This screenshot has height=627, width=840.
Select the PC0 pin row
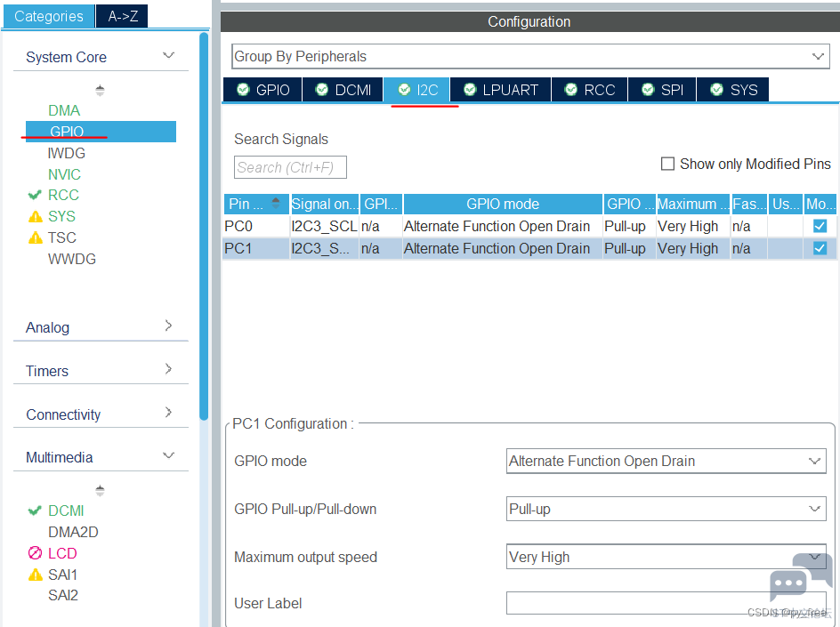click(x=529, y=227)
